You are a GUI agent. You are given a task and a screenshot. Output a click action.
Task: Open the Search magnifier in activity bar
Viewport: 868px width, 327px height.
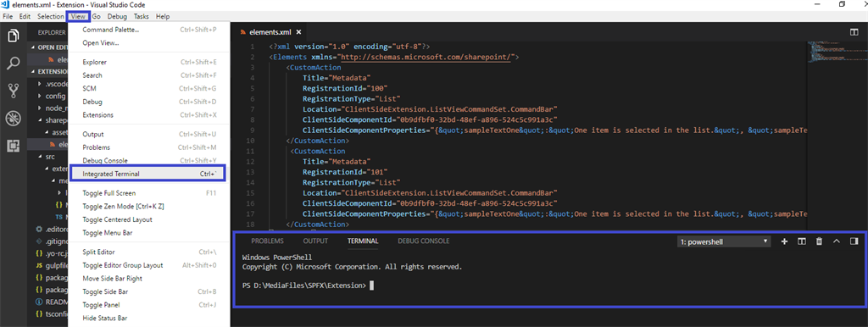coord(14,64)
